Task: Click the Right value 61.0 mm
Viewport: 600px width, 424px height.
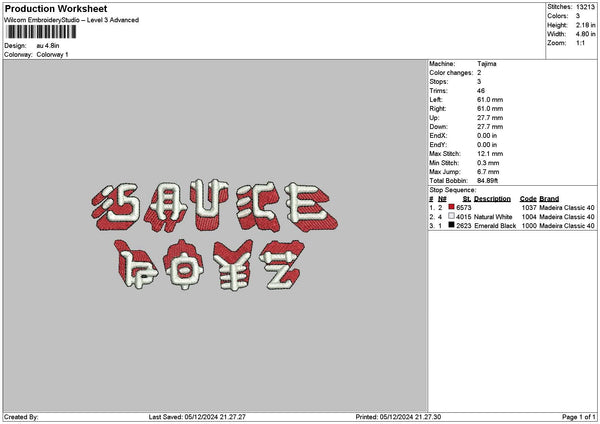Action: click(x=490, y=109)
